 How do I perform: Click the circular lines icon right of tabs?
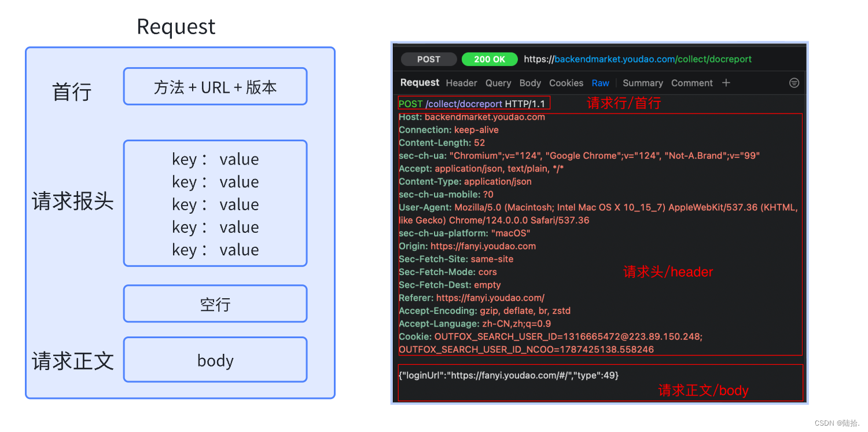794,83
